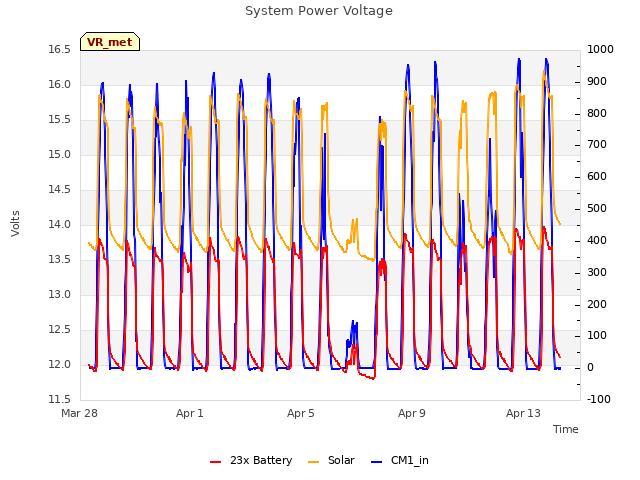The width and height of the screenshot is (640, 480).
Task: Click the 600 right axis value
Action: [x=597, y=177]
